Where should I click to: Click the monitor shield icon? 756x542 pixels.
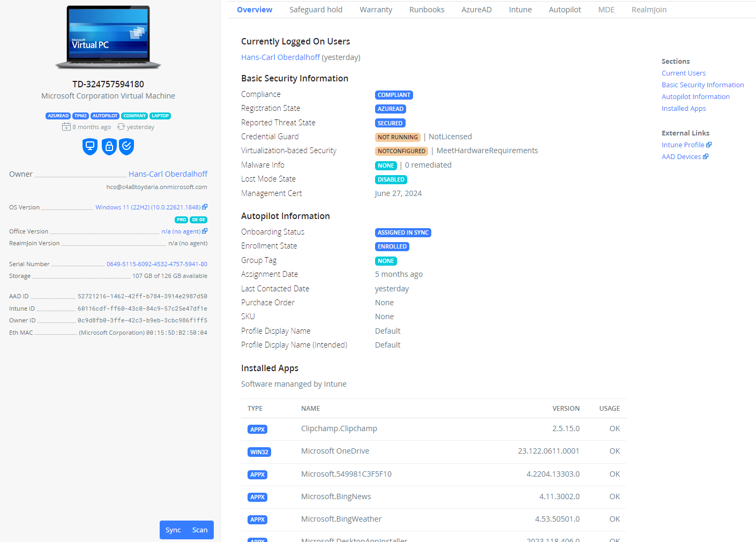90,146
